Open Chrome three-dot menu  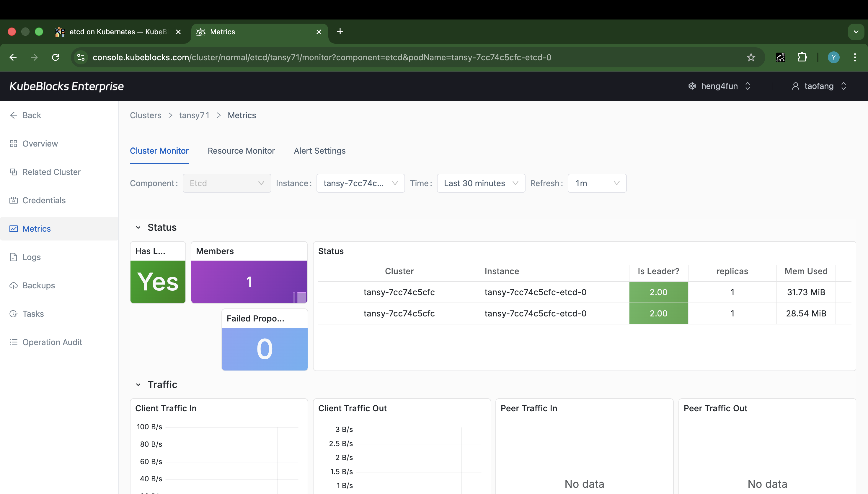point(855,57)
